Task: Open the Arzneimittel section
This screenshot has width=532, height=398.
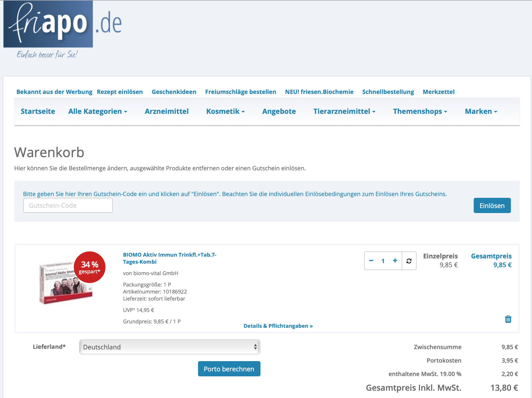Action: (x=167, y=111)
